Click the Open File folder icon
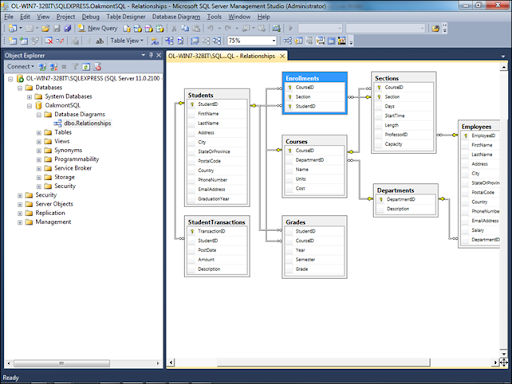This screenshot has height=384, width=512. coord(45,29)
